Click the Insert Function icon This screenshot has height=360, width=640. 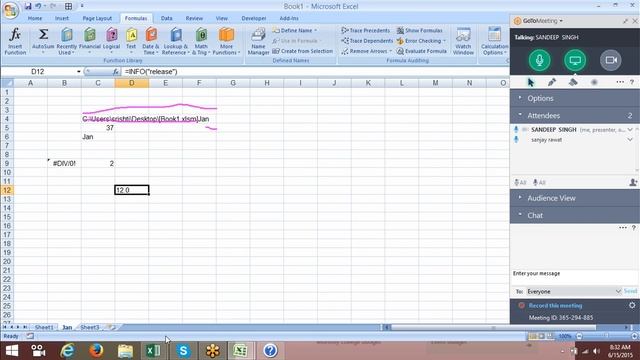tap(15, 41)
